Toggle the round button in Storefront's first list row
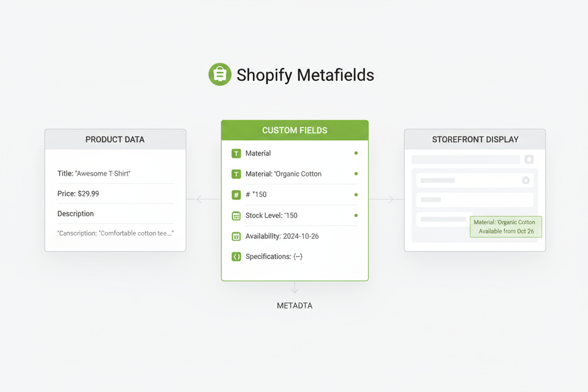 [525, 181]
